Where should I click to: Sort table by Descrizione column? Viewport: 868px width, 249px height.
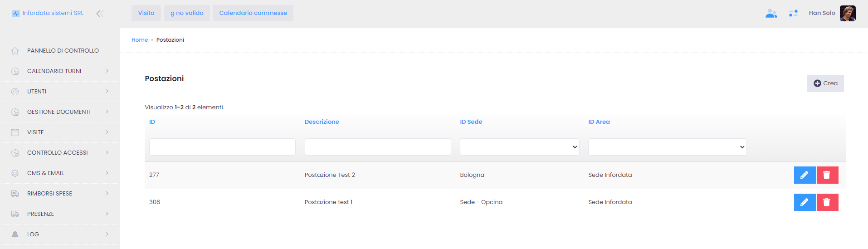pyautogui.click(x=322, y=122)
